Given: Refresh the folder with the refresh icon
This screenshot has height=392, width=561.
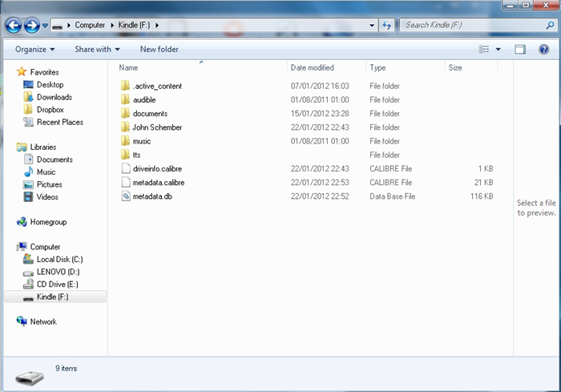Looking at the screenshot, I should [x=387, y=26].
